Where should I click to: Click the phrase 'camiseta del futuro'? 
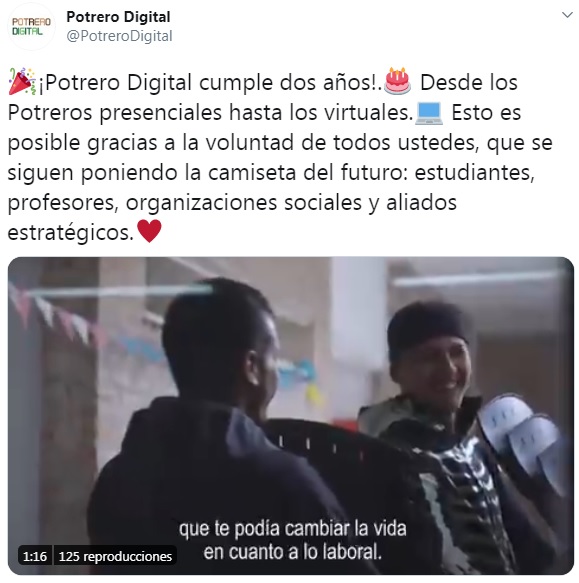[305, 173]
